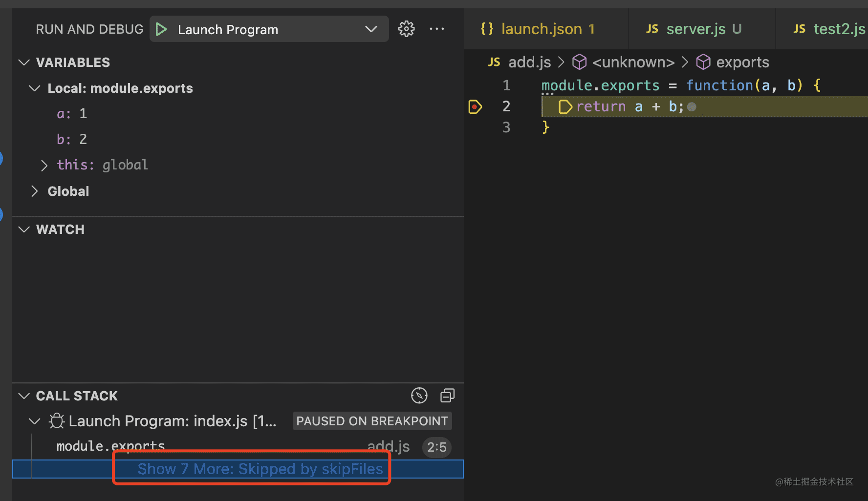This screenshot has width=868, height=501.
Task: Toggle the inline breakpoint marker before return
Action: (x=565, y=107)
